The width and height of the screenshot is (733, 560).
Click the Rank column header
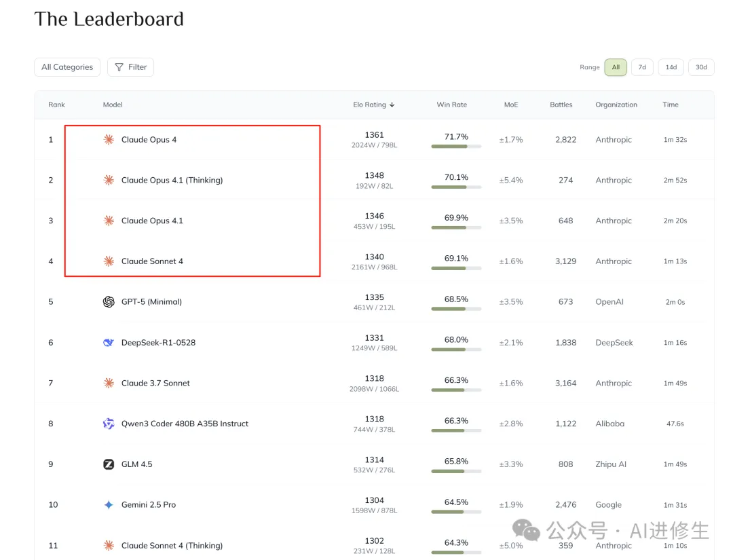[56, 105]
